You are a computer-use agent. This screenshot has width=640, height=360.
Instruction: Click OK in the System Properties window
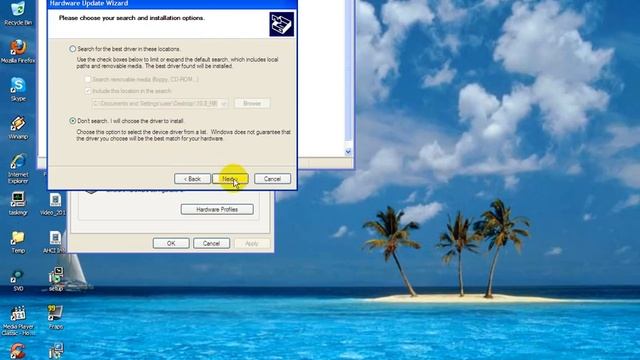point(171,243)
